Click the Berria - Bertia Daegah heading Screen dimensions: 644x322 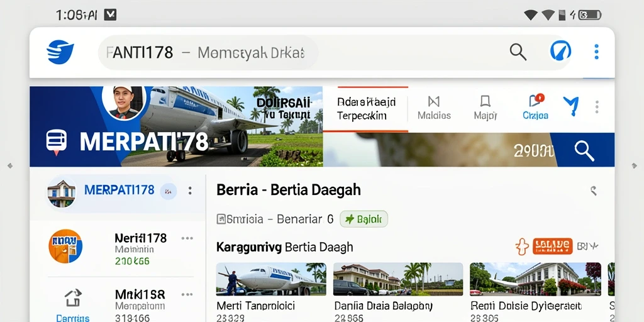tap(288, 190)
